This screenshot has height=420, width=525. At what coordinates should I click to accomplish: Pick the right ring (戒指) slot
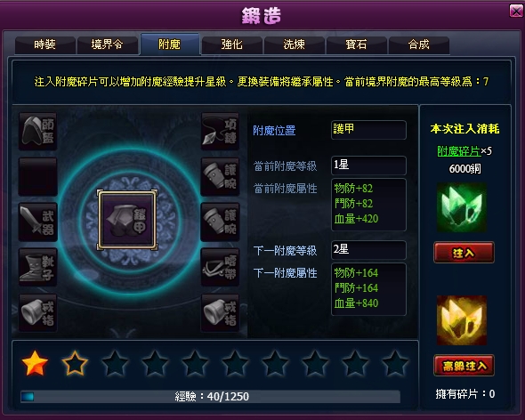pyautogui.click(x=220, y=312)
